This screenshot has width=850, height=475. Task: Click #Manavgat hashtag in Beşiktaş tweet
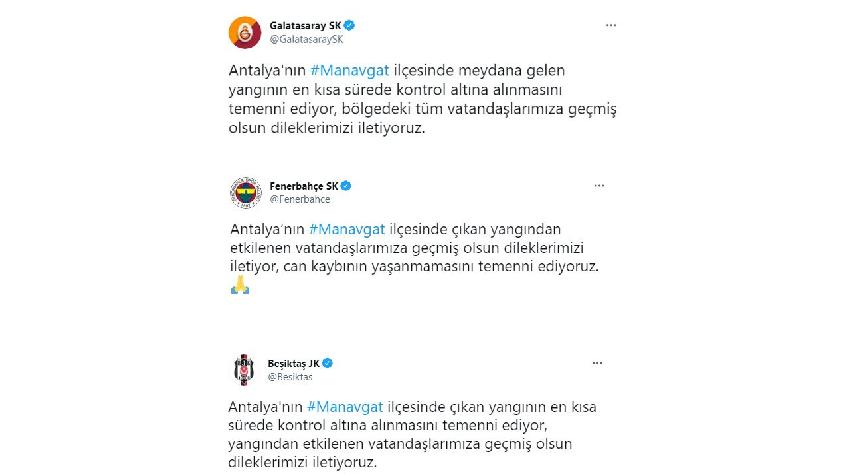pos(345,407)
